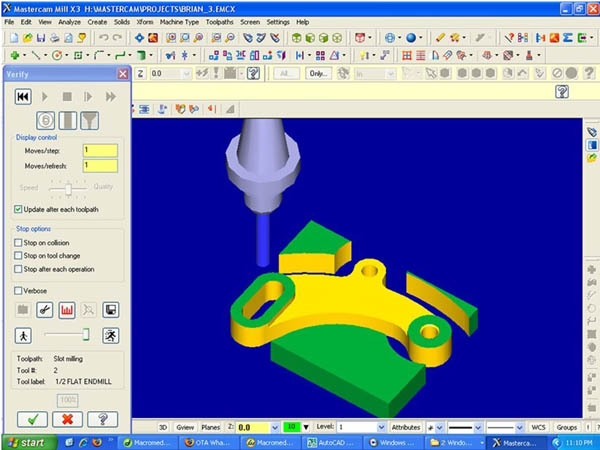Open the Xform menu

(145, 22)
